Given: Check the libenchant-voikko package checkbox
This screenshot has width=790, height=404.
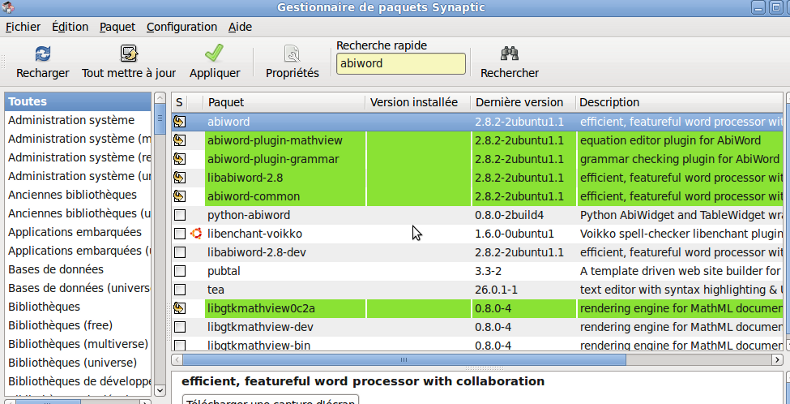Looking at the screenshot, I should click(180, 234).
